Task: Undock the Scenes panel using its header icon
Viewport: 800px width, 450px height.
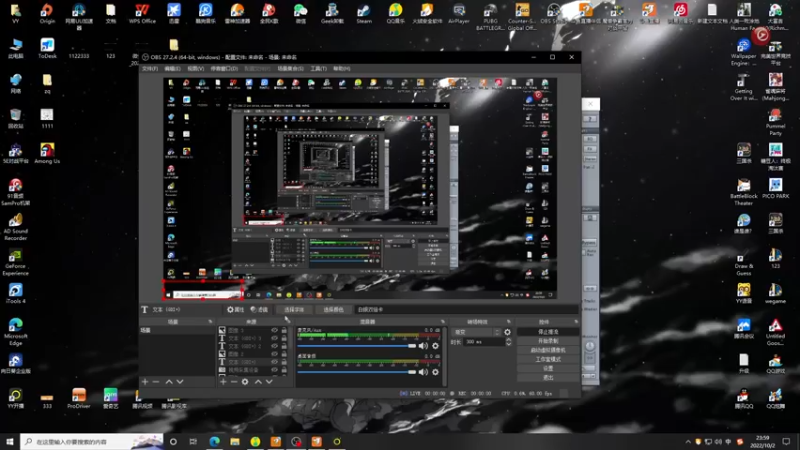Action: [210, 322]
